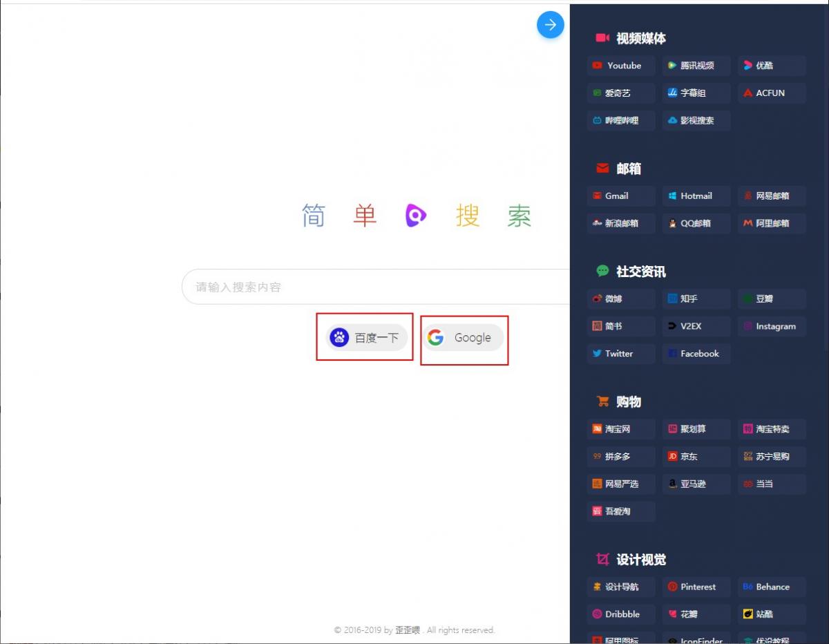829x644 pixels.
Task: Open the 新浪邮箱 shortcut
Action: coord(621,223)
